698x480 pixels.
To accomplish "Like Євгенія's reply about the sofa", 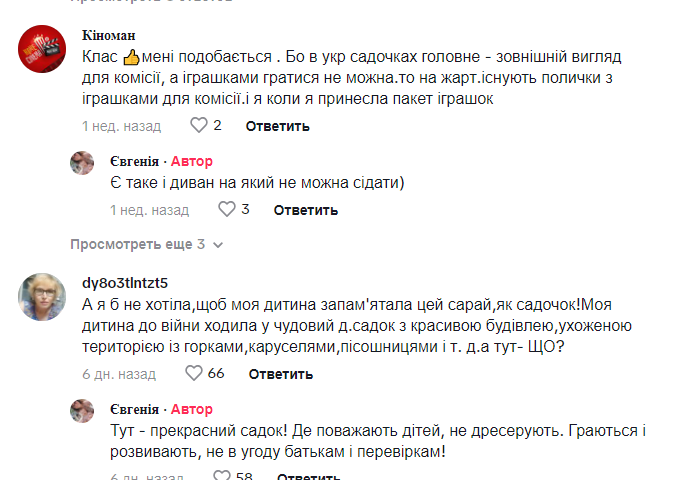I will [226, 210].
